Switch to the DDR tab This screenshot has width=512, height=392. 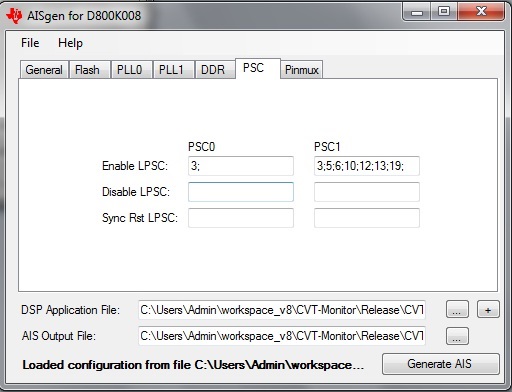215,70
